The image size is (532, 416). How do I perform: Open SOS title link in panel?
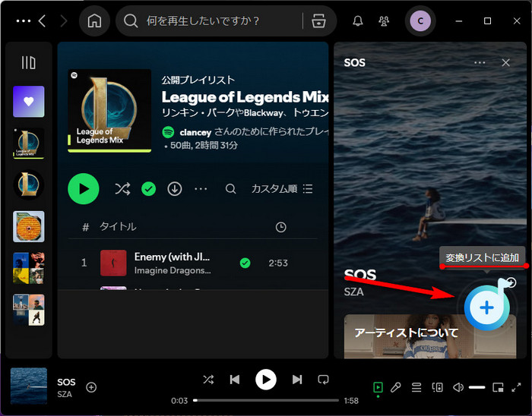(360, 274)
